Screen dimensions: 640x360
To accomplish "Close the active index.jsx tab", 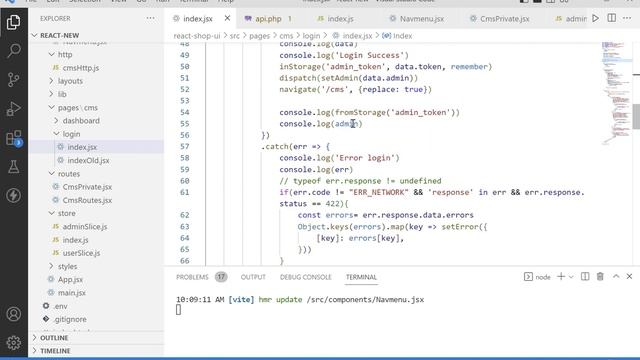I will click(227, 18).
